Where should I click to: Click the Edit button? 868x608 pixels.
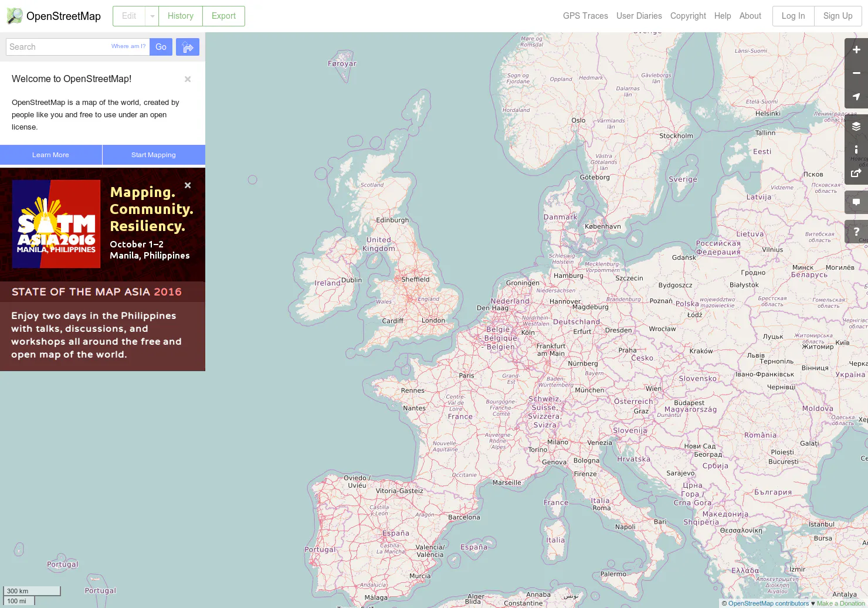click(129, 16)
